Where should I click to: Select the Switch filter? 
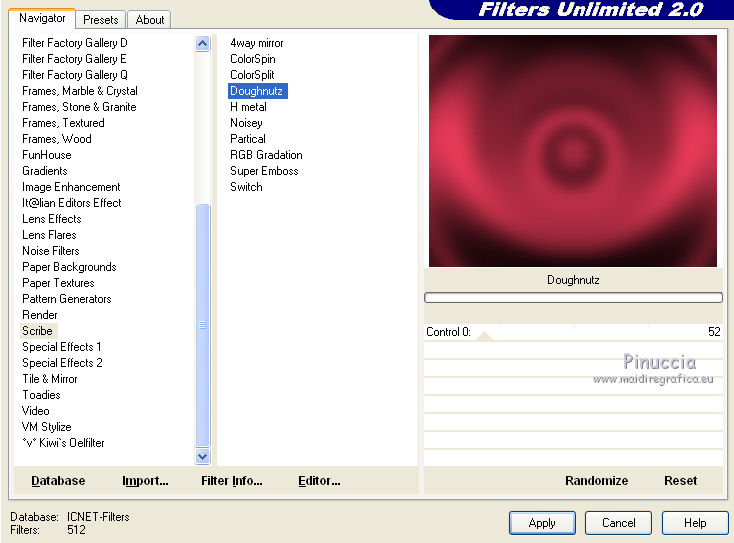(246, 187)
